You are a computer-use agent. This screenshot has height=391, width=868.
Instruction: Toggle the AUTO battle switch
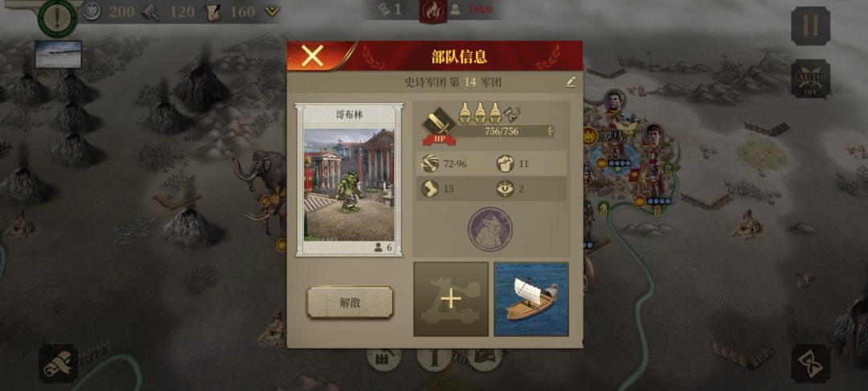click(810, 79)
